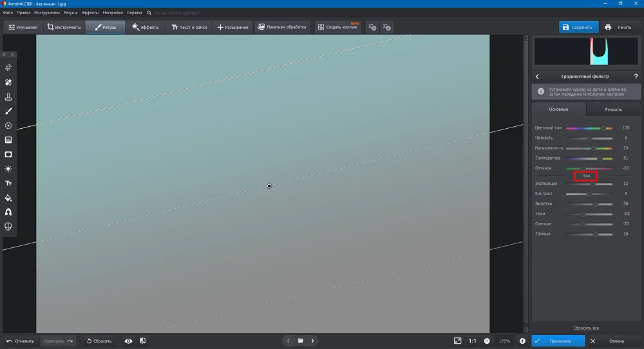
Task: Select the radial filter tool
Action: click(8, 126)
